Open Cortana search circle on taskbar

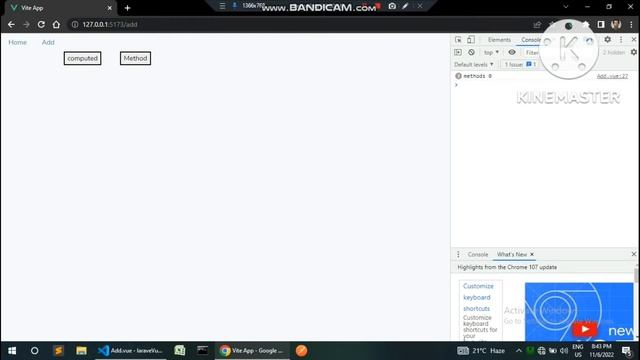click(35, 351)
